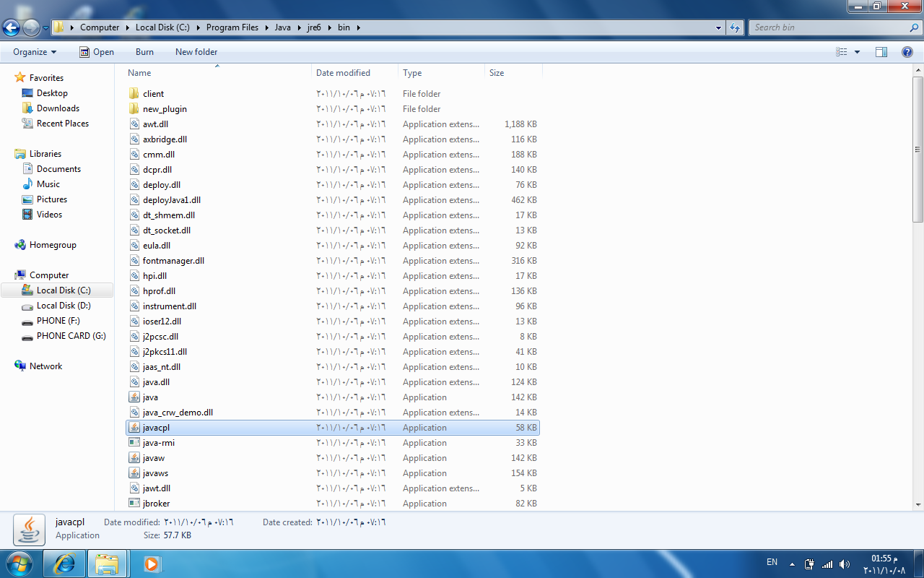Viewport: 924px width, 578px height.
Task: Click the Start orb button
Action: click(x=19, y=564)
